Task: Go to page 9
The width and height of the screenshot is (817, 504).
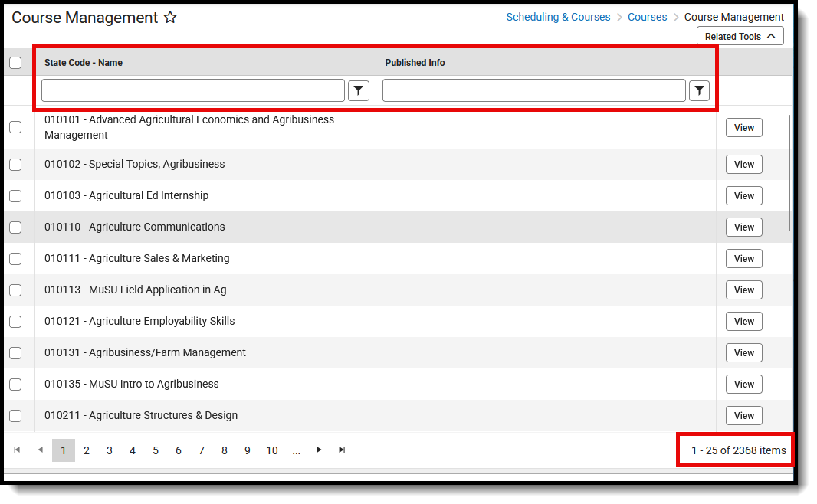Action: [247, 450]
